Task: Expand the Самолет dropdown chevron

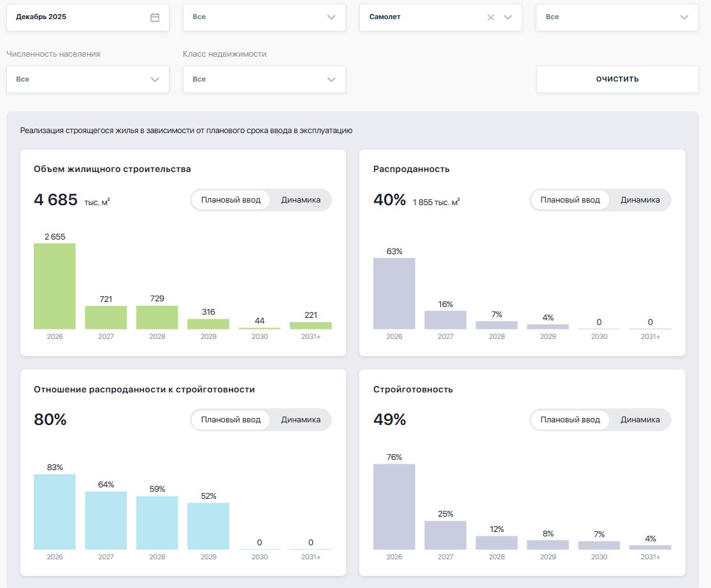Action: click(x=508, y=17)
